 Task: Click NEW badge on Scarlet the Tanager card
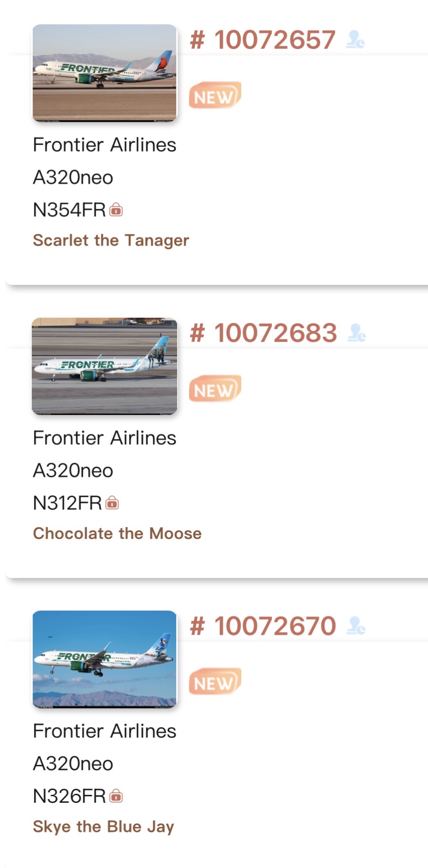click(x=215, y=95)
